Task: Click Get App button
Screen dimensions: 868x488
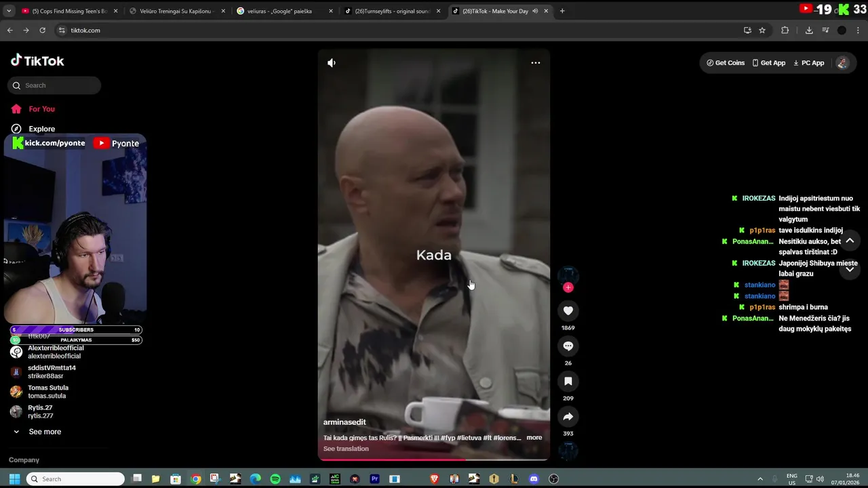Action: [768, 63]
